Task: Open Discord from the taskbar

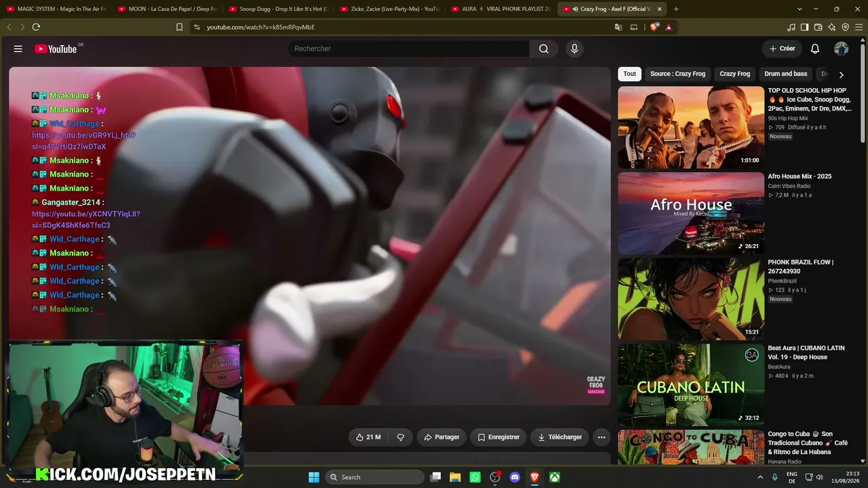Action: tap(515, 477)
